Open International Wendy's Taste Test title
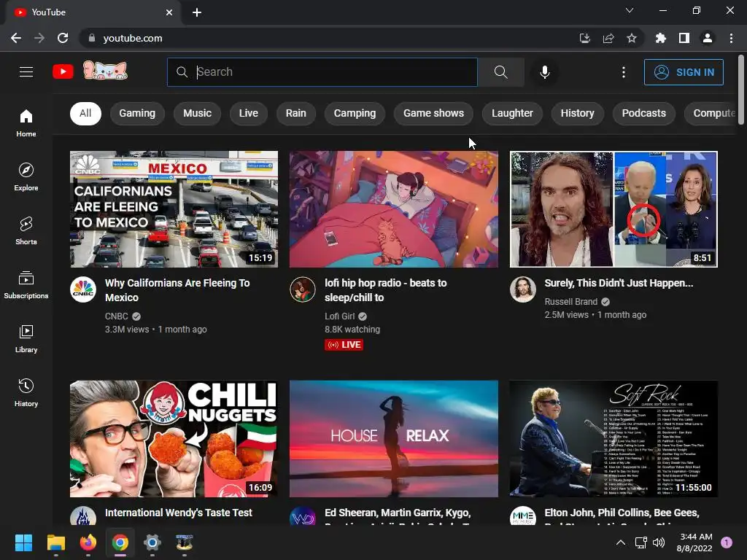747x560 pixels. [x=179, y=513]
